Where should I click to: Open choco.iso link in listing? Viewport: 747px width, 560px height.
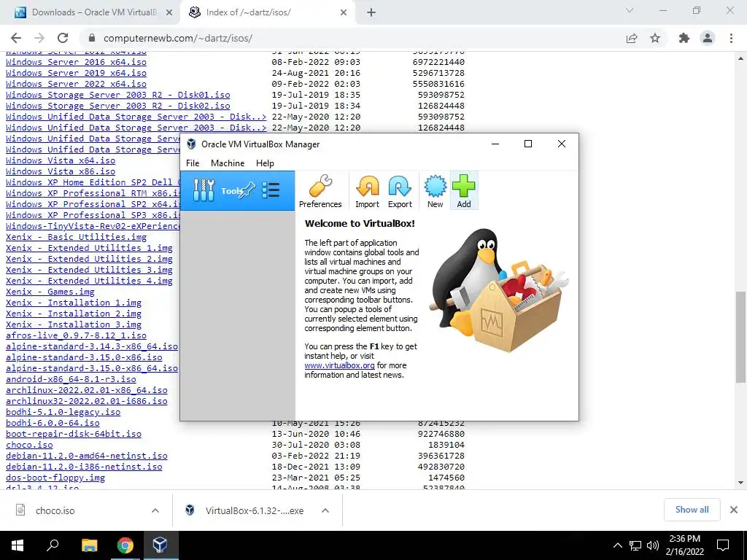29,445
